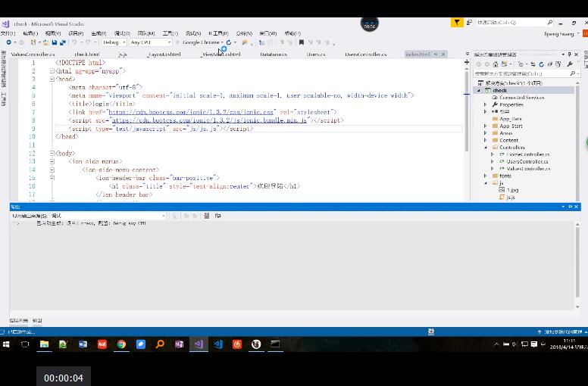The width and height of the screenshot is (588, 386).
Task: Click the ionic.bundle.min.js link on line 8
Action: [x=210, y=120]
